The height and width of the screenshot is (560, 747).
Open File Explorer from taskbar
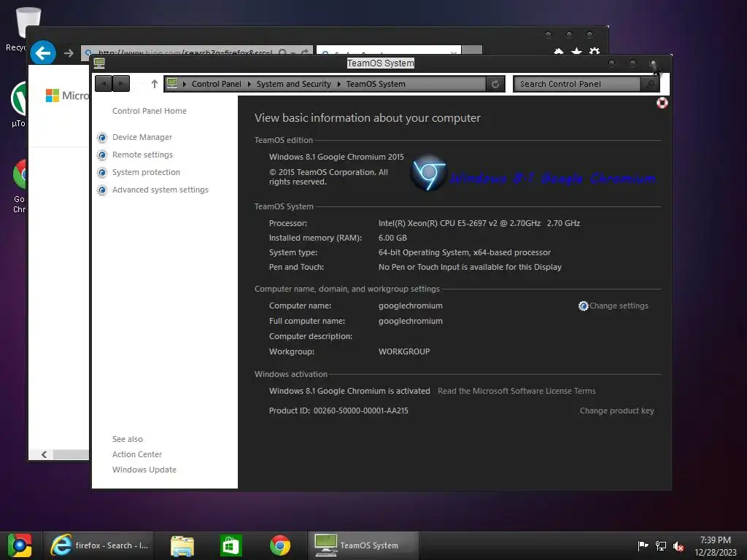[182, 545]
